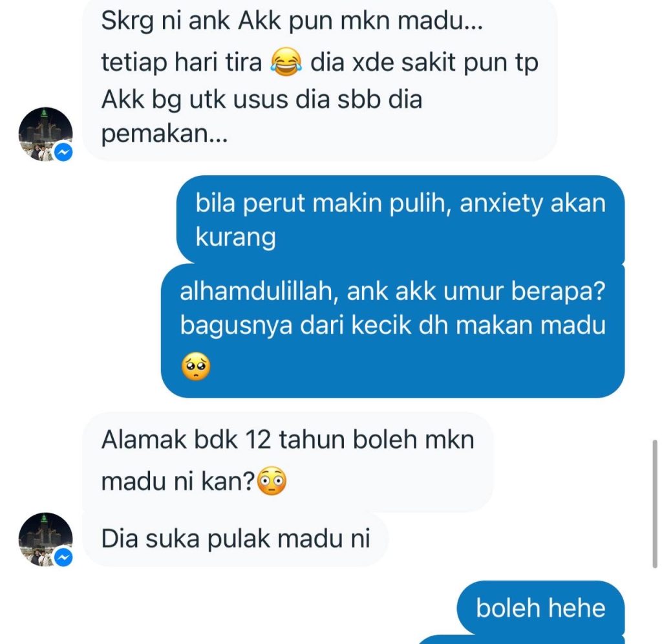Image resolution: width=662 pixels, height=644 pixels.
Task: Click Messenger badge on lower avatar
Action: (64, 558)
